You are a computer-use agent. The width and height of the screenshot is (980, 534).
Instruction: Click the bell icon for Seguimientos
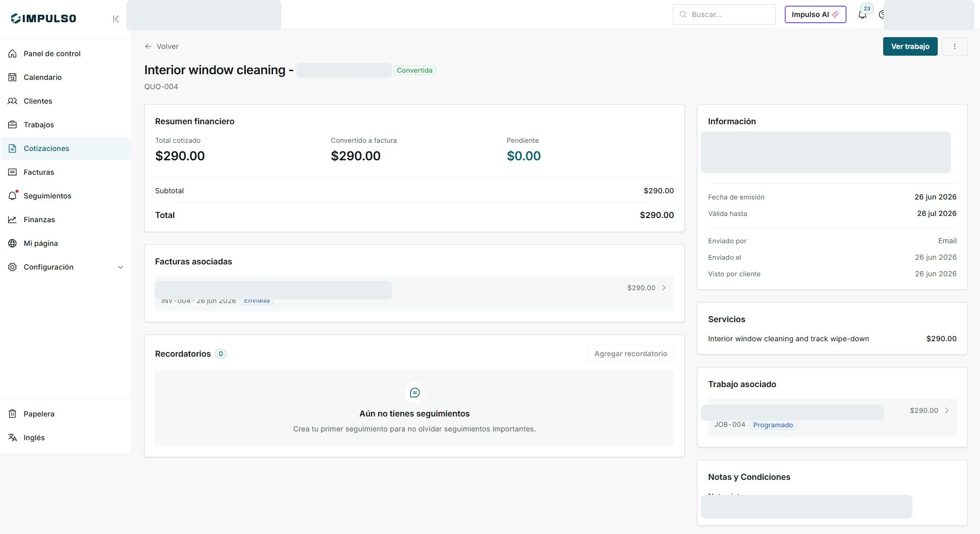12,196
